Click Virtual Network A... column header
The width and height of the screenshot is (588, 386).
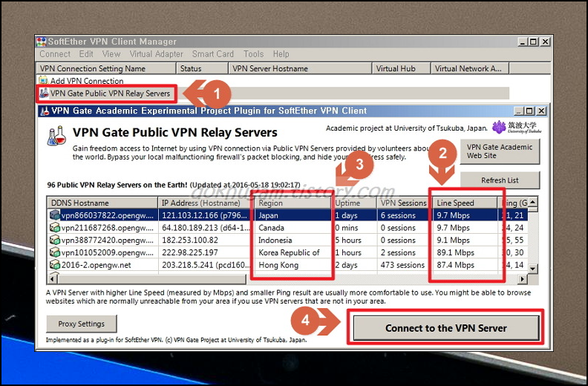[x=470, y=68]
